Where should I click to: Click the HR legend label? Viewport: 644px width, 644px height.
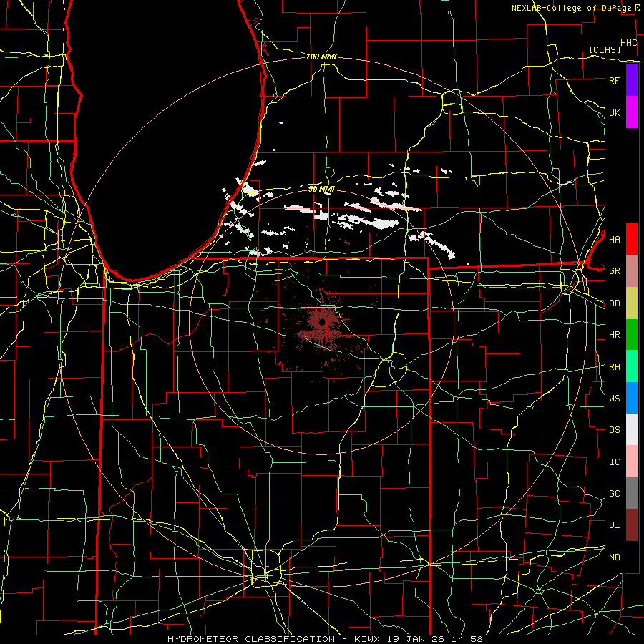[x=614, y=335]
